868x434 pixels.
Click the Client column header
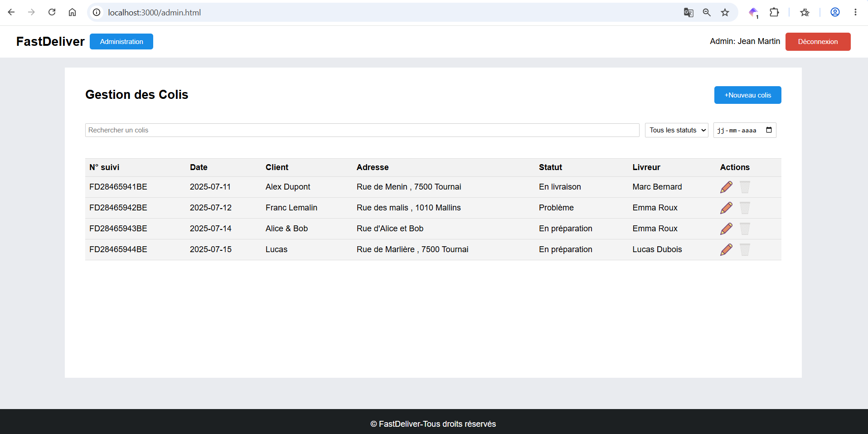(277, 167)
